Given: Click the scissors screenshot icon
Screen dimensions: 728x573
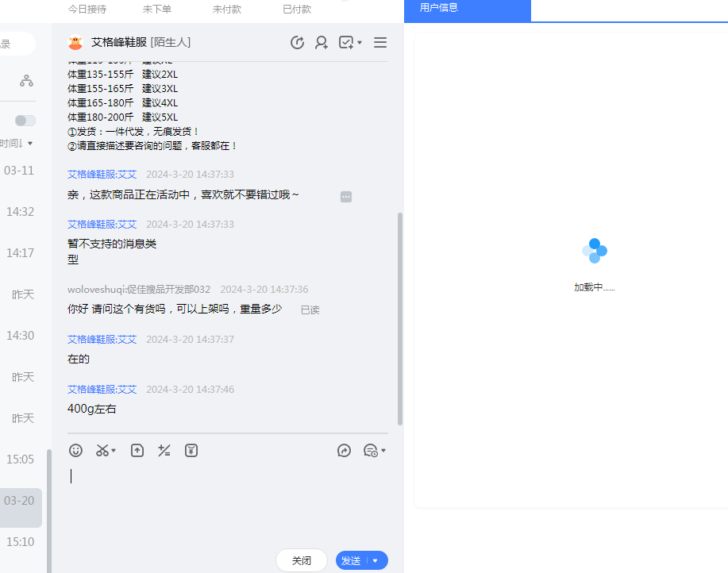Looking at the screenshot, I should coord(102,450).
